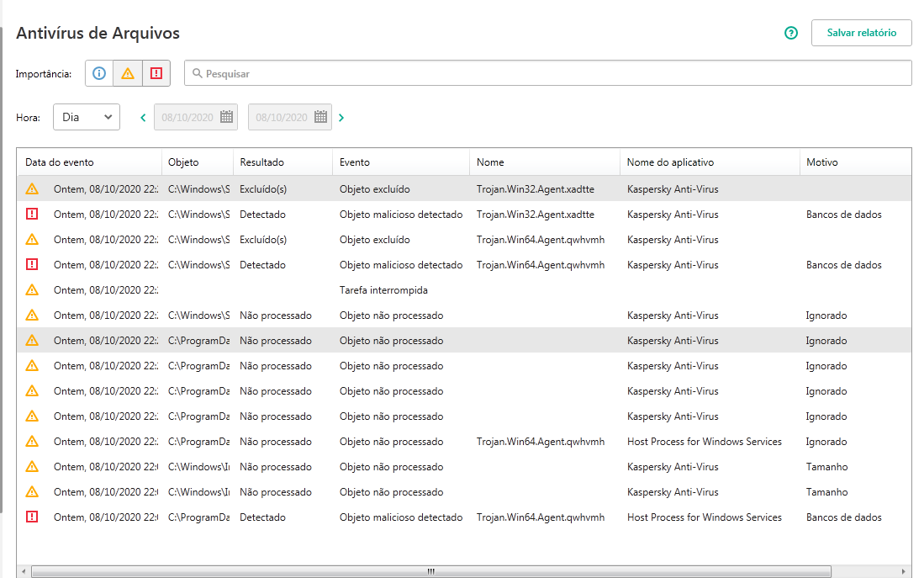The height and width of the screenshot is (578, 924).
Task: Toggle the informational importance filter
Action: (99, 73)
